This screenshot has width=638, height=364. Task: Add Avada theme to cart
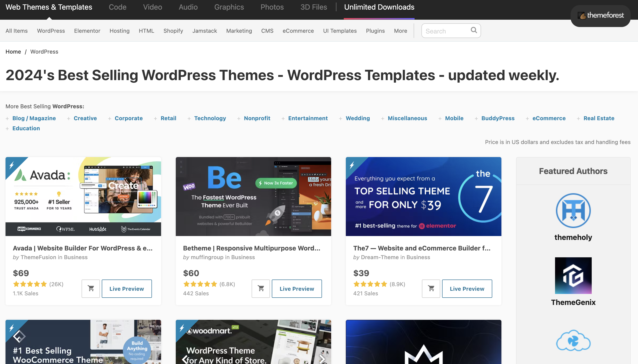click(91, 288)
